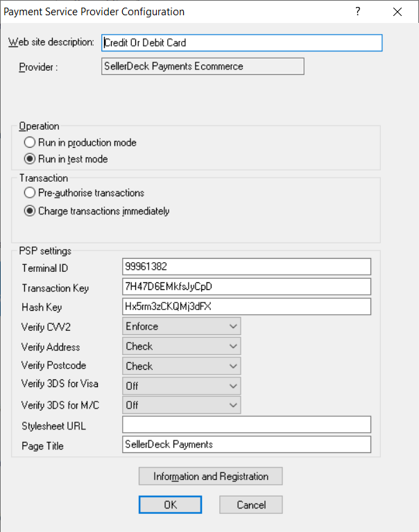Choose Charge transactions immediately option
Image resolution: width=419 pixels, height=532 pixels.
tap(30, 211)
